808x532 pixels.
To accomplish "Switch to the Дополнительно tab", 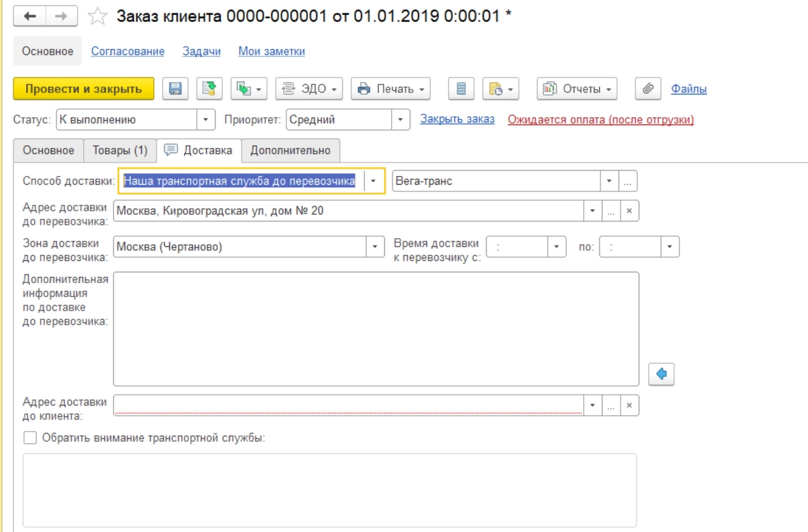I will (x=291, y=151).
